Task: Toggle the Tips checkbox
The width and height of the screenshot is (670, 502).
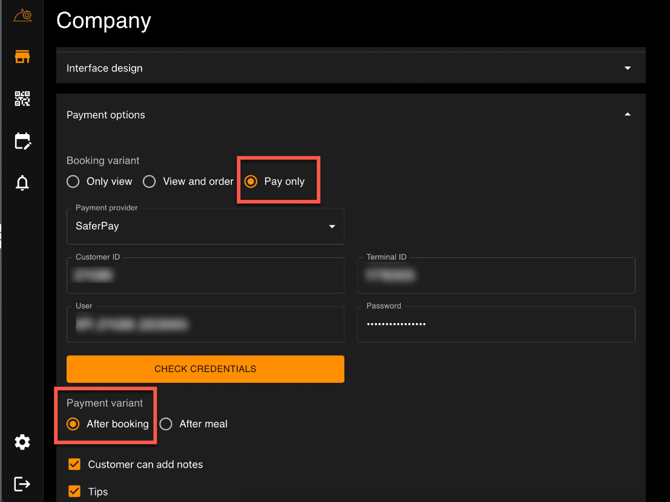Action: pos(74,491)
